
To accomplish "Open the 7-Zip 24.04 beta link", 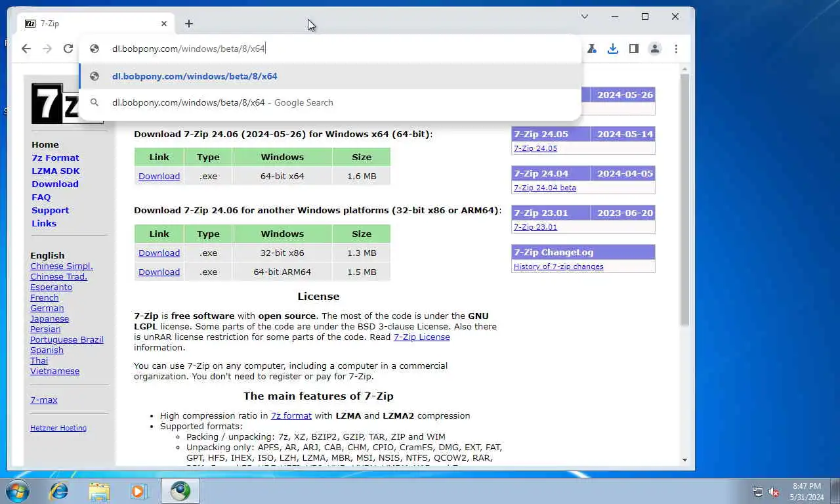I will pyautogui.click(x=545, y=188).
